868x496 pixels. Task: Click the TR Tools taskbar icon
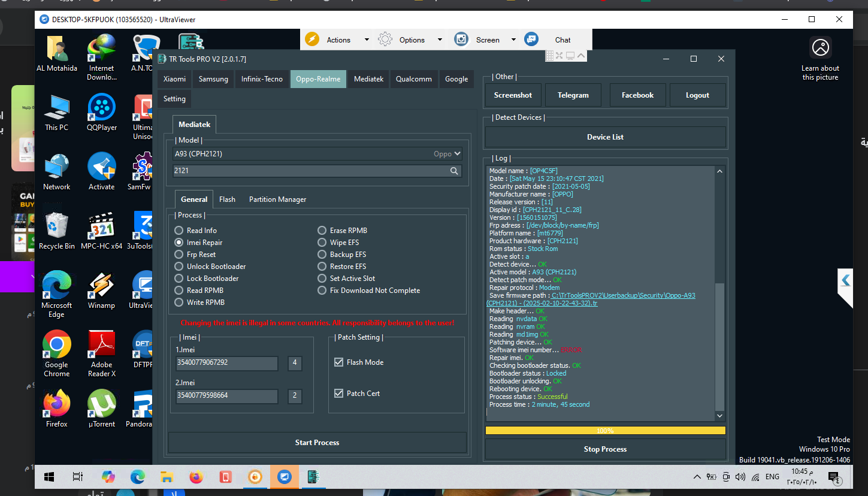[x=314, y=477]
